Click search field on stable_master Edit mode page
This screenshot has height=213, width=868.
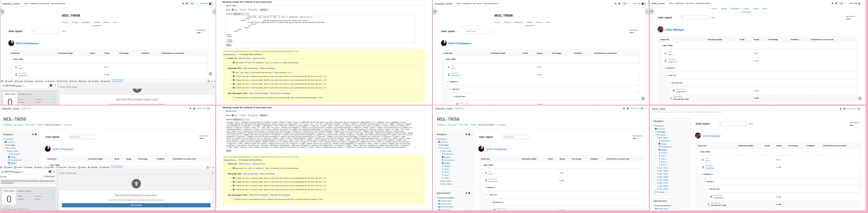coord(695,17)
